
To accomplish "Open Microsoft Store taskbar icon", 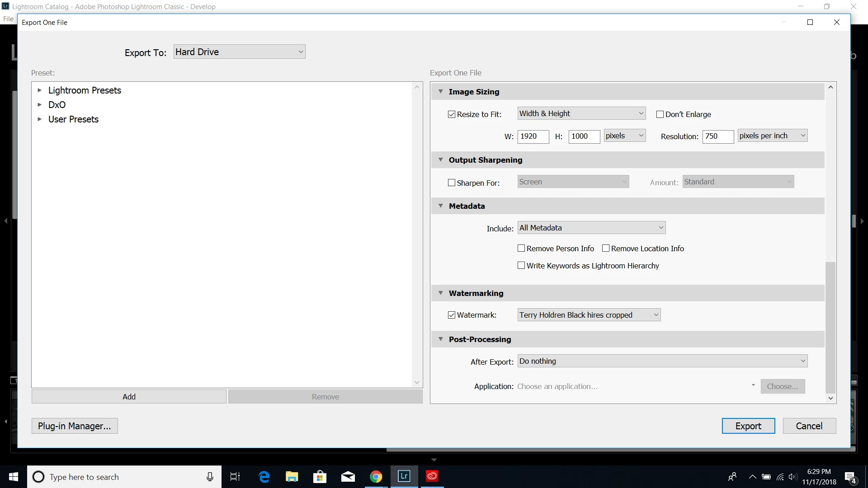I will [x=320, y=477].
